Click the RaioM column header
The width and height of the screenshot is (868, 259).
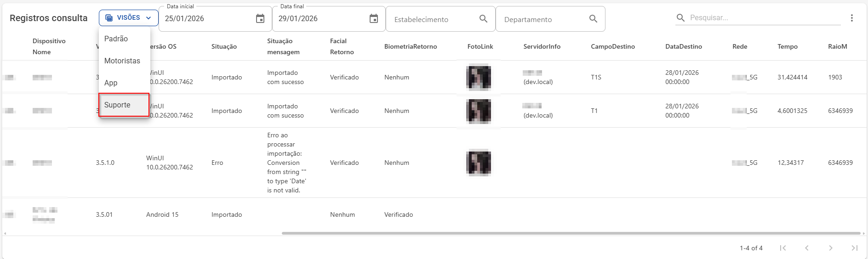click(837, 46)
